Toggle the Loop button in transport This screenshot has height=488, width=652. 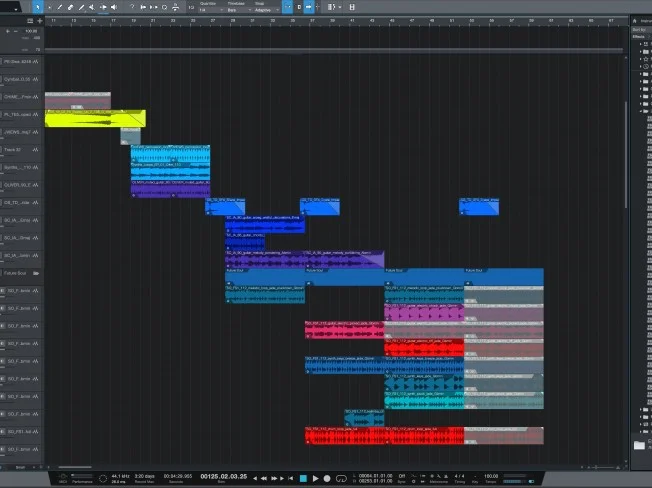tap(340, 478)
